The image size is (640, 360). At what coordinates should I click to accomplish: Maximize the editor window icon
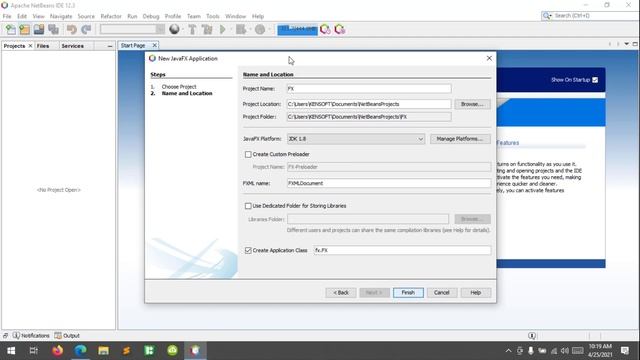pos(635,44)
